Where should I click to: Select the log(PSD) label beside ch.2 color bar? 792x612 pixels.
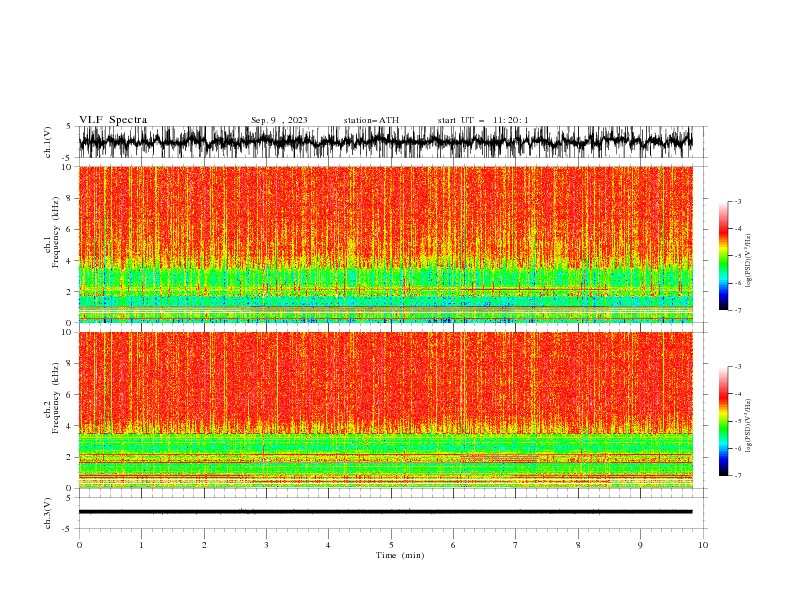pos(749,426)
